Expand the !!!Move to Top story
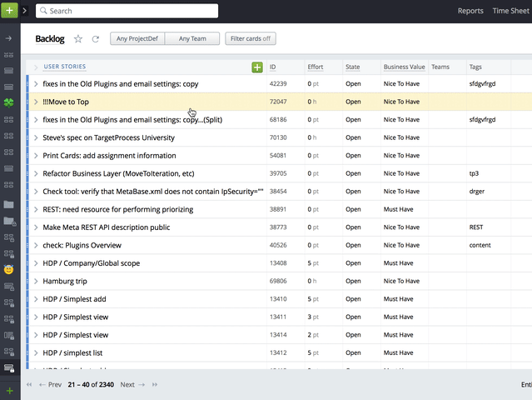Screen dimensions: 532x400 click(x=36, y=102)
